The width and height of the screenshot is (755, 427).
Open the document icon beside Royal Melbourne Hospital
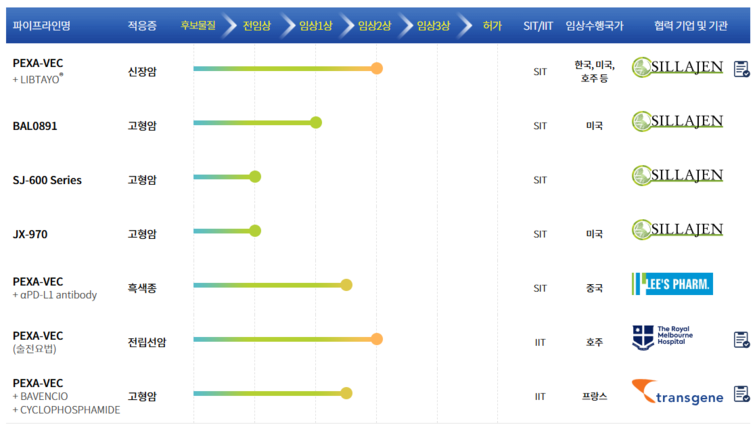click(x=741, y=339)
